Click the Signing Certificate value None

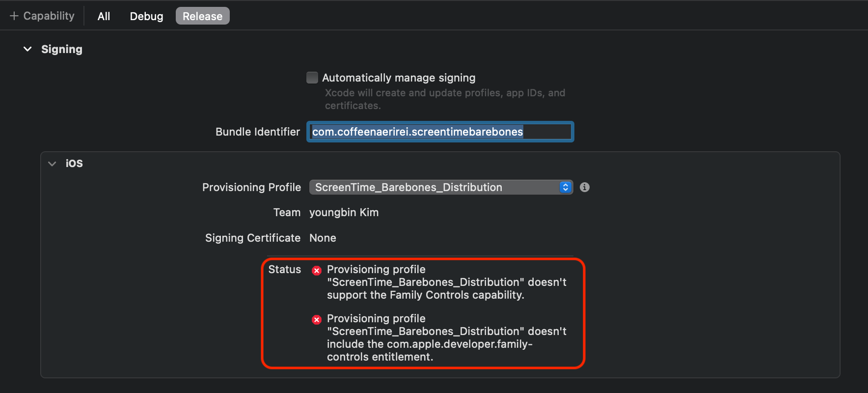pos(323,238)
